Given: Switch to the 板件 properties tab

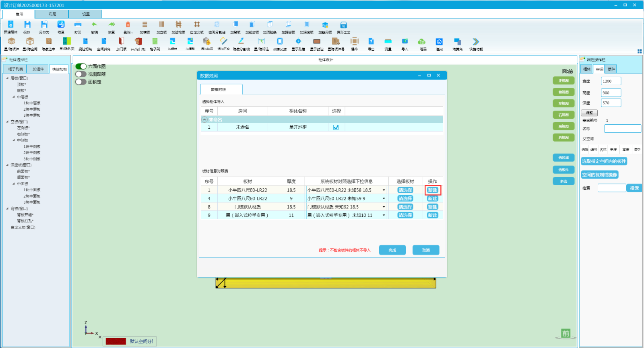Looking at the screenshot, I should point(611,69).
